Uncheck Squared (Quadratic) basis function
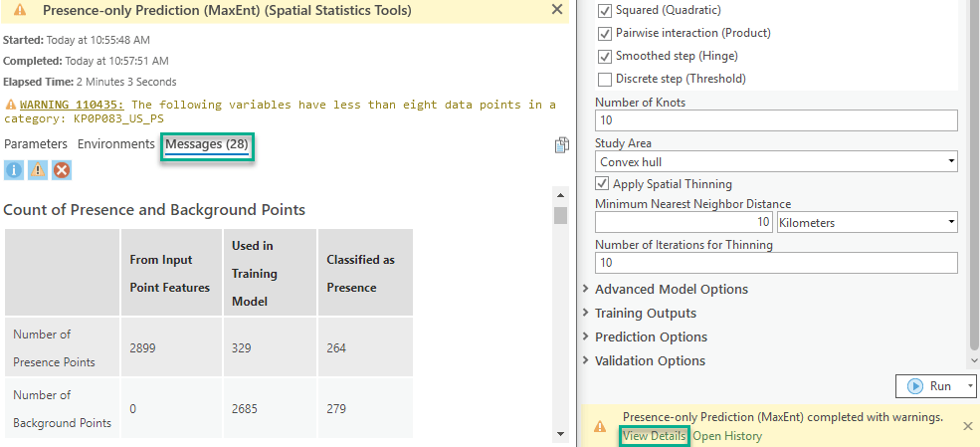Image resolution: width=980 pixels, height=447 pixels. (x=605, y=10)
